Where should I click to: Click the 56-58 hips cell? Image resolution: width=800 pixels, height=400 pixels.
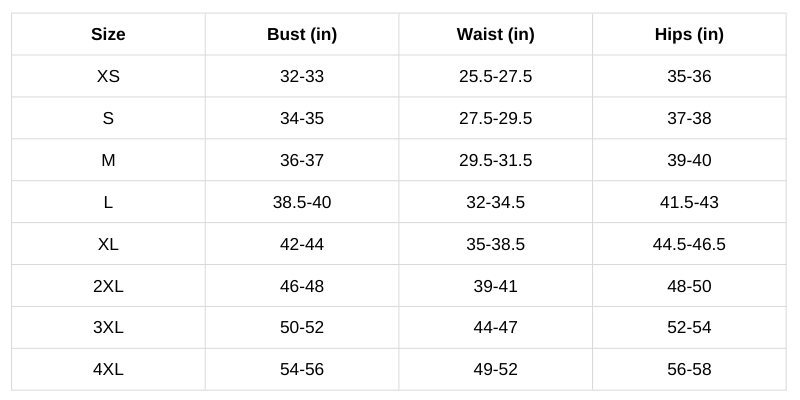[689, 370]
